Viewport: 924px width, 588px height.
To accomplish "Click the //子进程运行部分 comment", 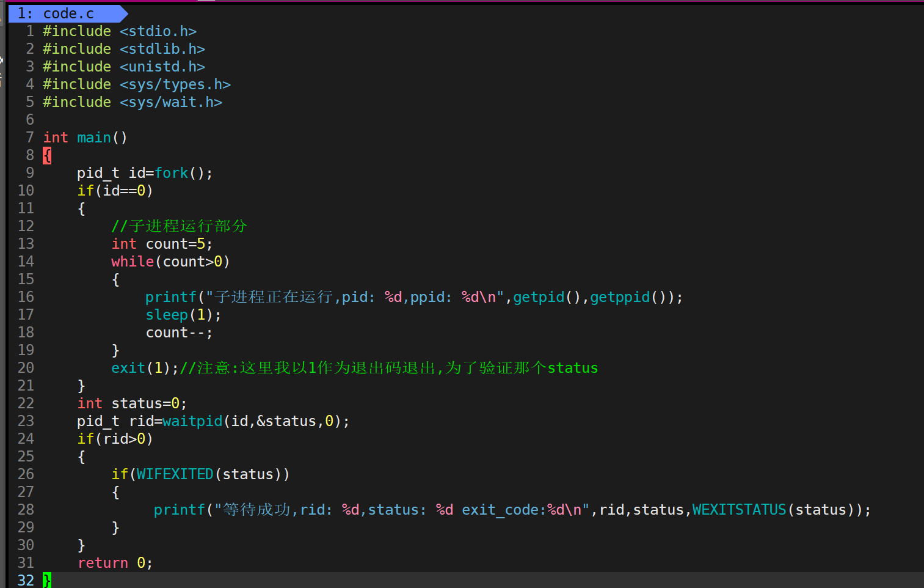I will point(179,226).
